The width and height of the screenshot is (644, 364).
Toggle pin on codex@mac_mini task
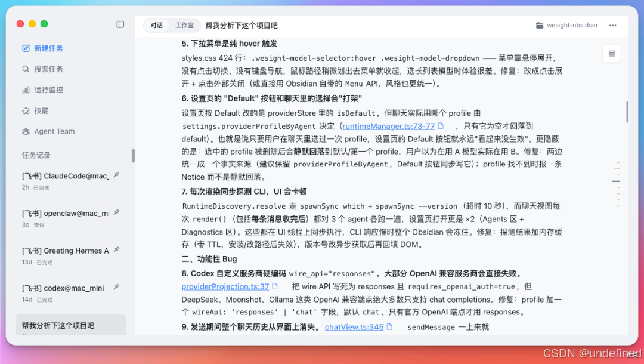[117, 287]
